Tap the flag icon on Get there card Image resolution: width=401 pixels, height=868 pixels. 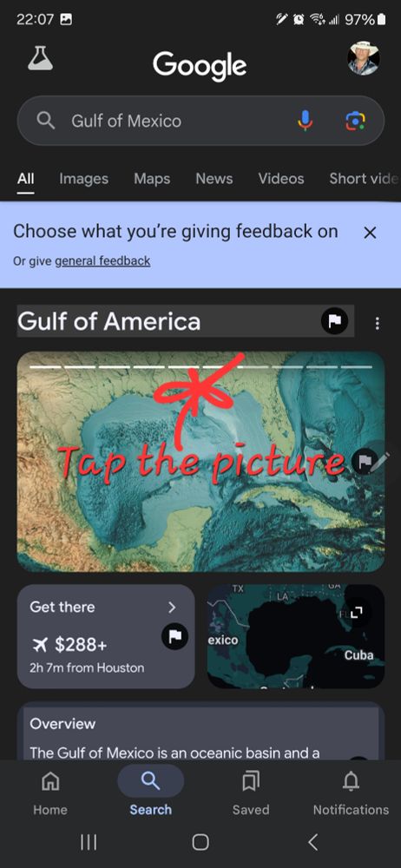click(x=175, y=636)
